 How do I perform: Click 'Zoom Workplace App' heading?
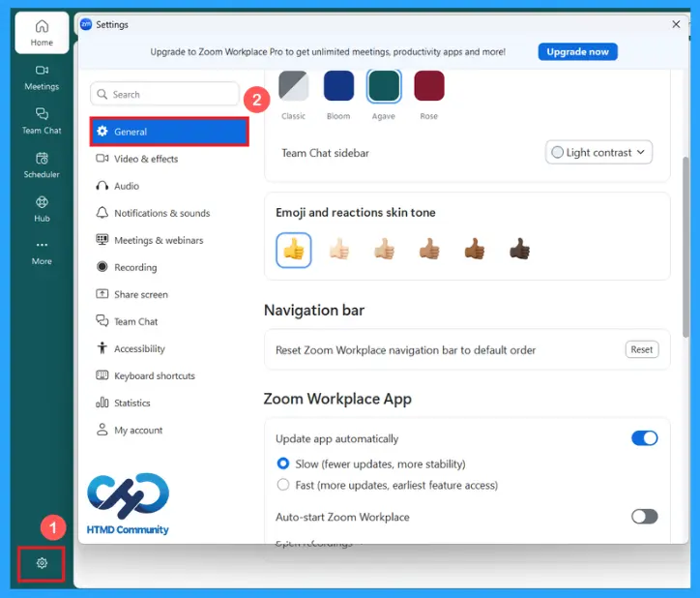pos(337,399)
